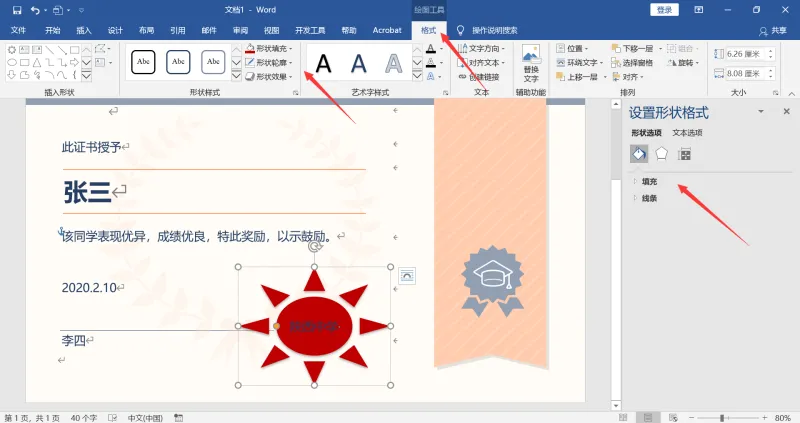Apply the second dark-blue Abc shape style
800x423 pixels.
(x=178, y=62)
